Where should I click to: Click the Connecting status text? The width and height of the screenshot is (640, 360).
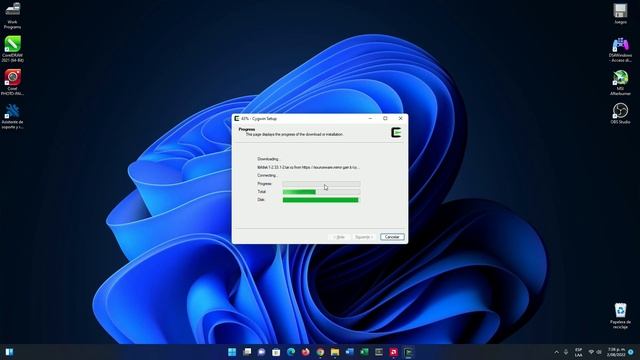click(267, 175)
